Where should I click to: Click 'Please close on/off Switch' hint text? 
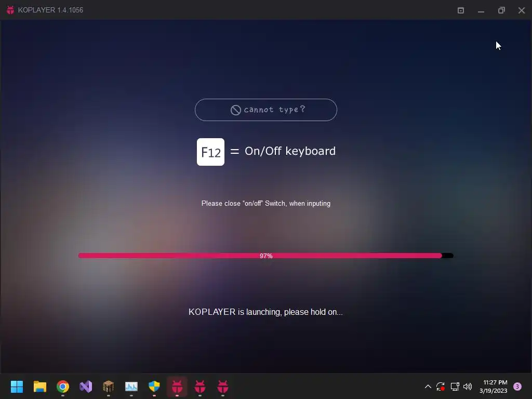click(x=265, y=203)
